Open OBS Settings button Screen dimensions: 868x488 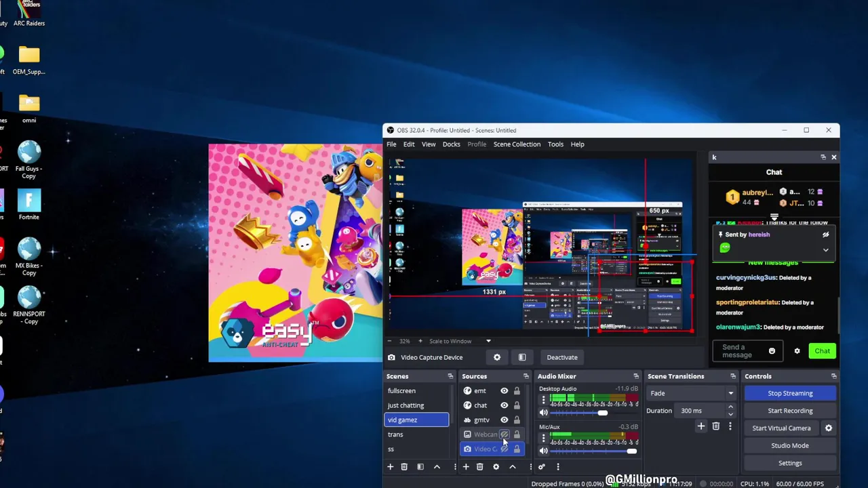point(790,463)
